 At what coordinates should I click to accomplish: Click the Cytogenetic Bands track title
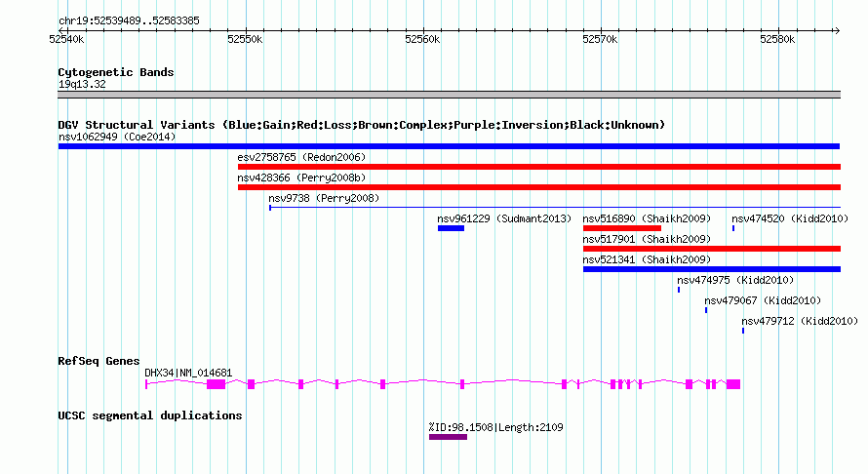(x=116, y=72)
